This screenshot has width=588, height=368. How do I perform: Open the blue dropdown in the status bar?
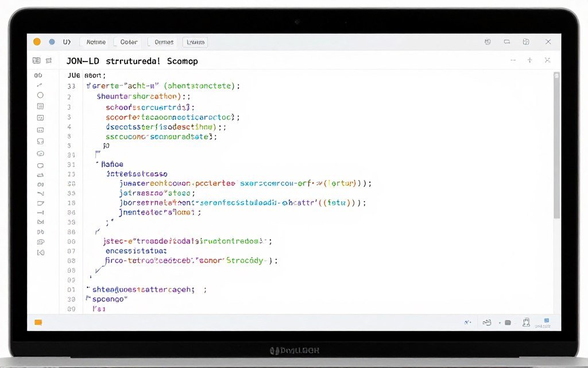point(467,322)
